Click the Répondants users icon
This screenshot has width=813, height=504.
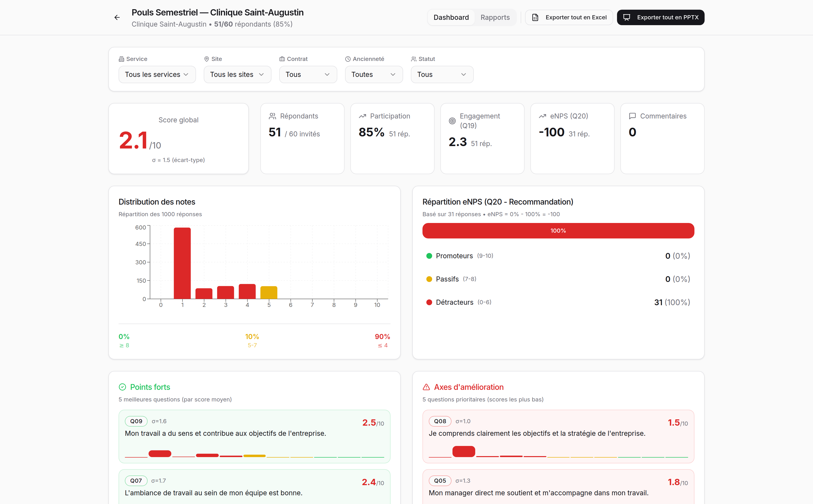[272, 116]
